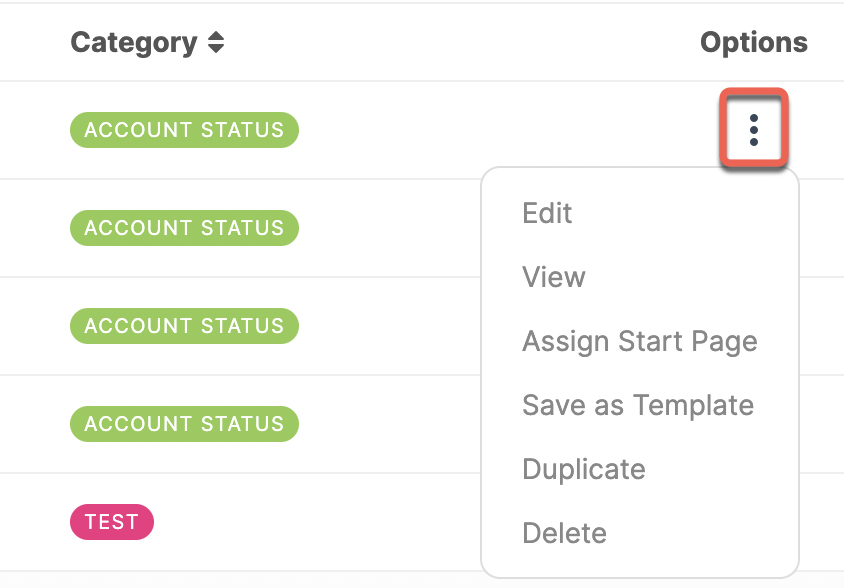Click the green ACCOUNT STATUS badge in row one
This screenshot has height=588, width=844.
184,129
